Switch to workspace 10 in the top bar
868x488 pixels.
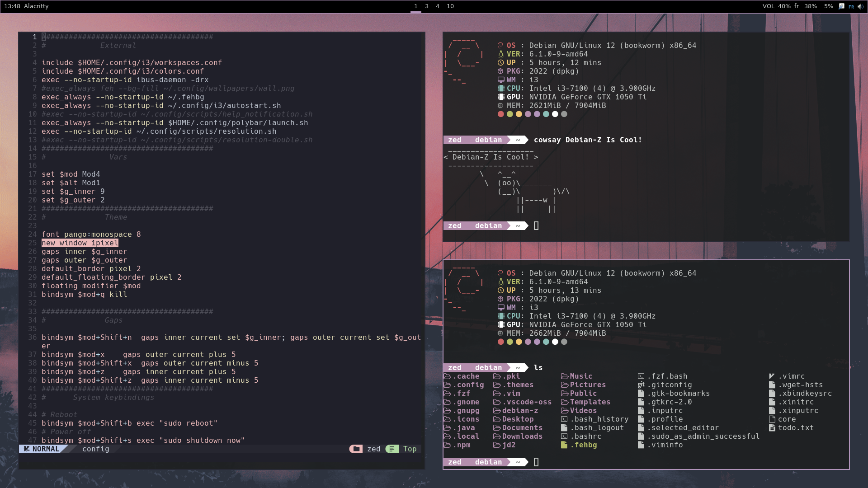tap(450, 6)
